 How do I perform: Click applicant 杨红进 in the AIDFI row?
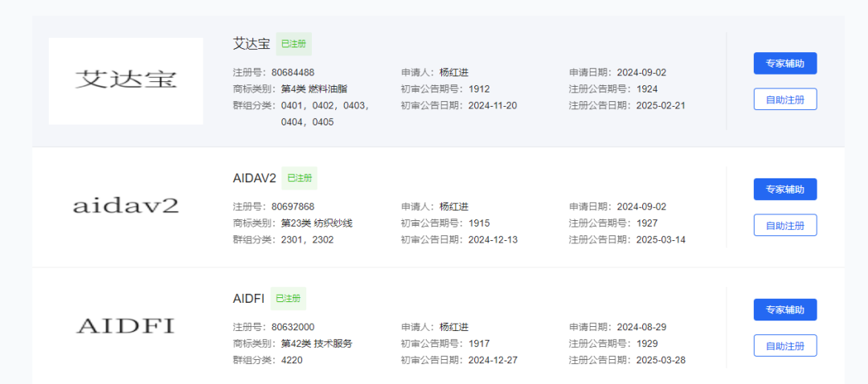(x=453, y=327)
